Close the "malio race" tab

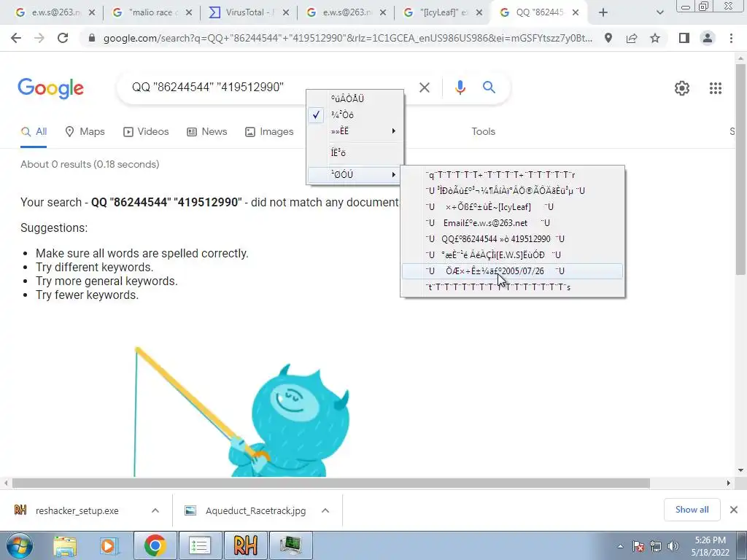(189, 13)
